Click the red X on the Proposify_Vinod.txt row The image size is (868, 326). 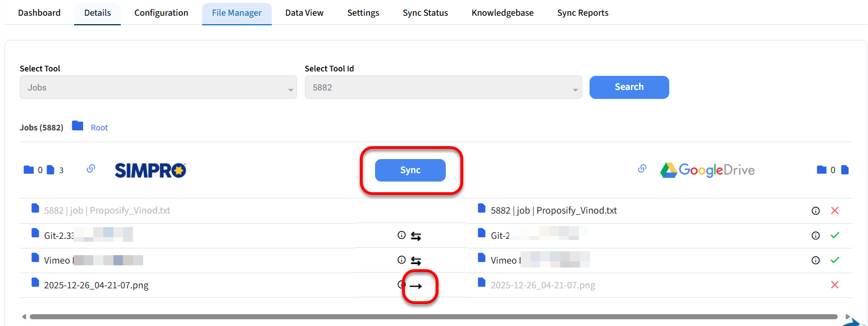coord(834,211)
